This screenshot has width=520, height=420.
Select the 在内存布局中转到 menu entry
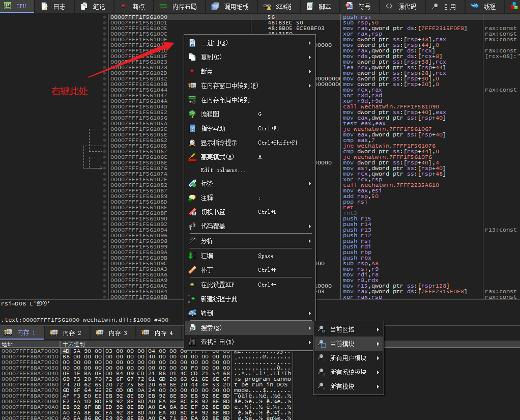[x=249, y=100]
